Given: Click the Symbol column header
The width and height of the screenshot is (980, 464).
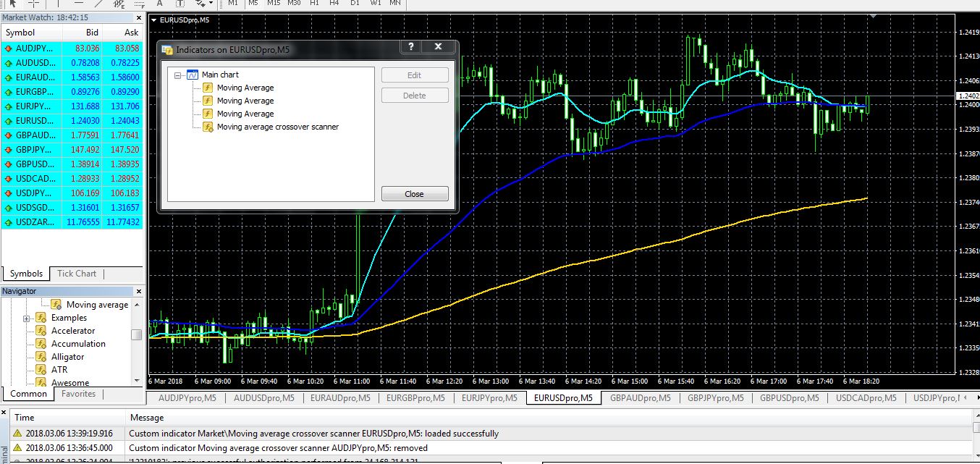Looking at the screenshot, I should [x=32, y=33].
